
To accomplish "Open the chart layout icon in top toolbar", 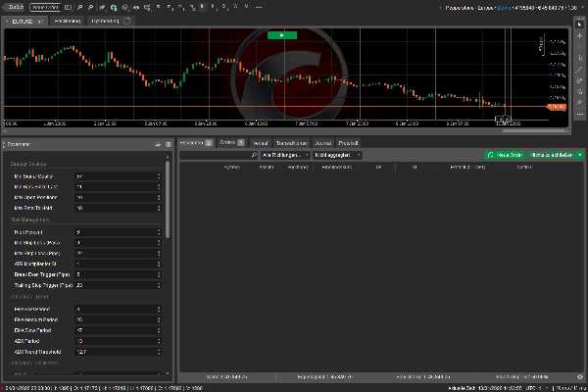I will coord(68,7).
